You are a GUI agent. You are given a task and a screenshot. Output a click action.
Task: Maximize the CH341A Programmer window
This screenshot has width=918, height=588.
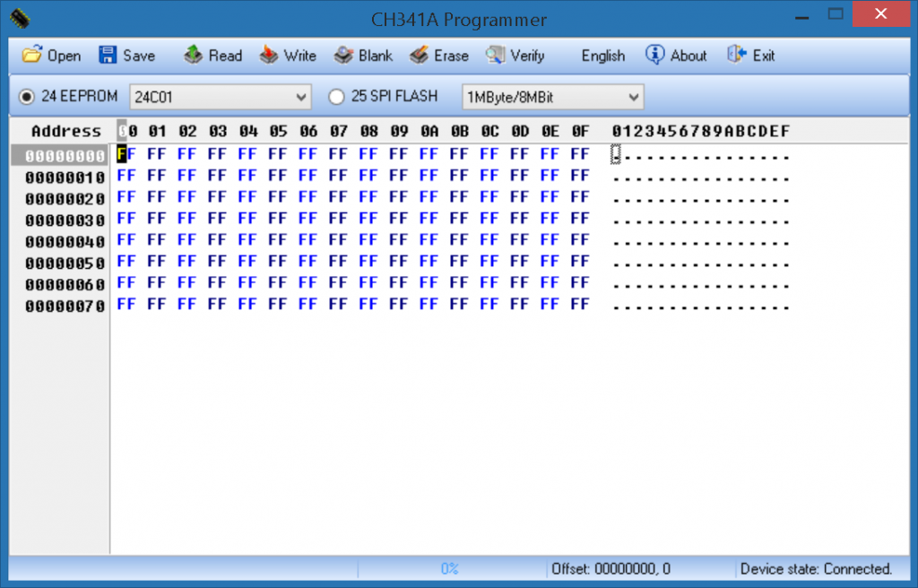coord(836,15)
